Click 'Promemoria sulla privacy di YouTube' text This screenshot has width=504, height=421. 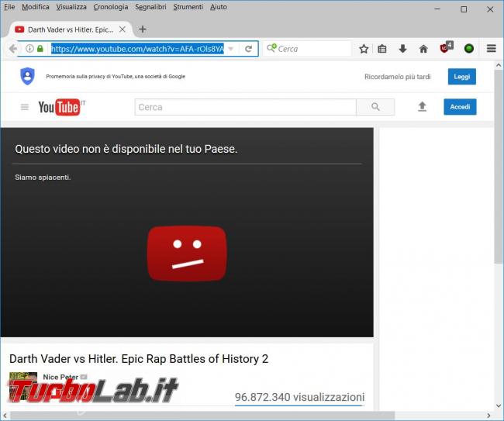pos(116,77)
